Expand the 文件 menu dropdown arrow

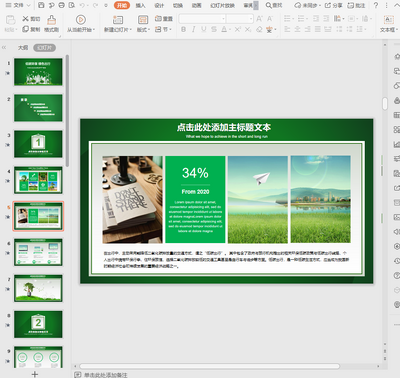coord(28,5)
